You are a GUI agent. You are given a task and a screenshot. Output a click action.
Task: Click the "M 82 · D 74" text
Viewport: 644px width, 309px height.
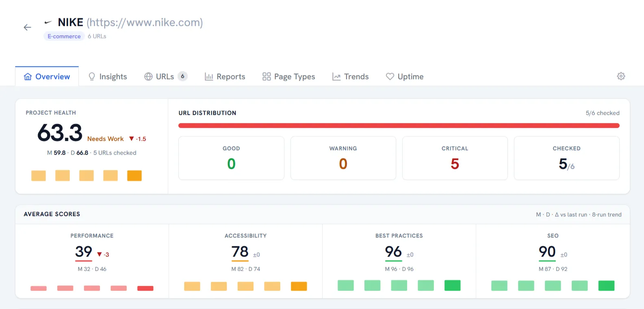click(246, 269)
